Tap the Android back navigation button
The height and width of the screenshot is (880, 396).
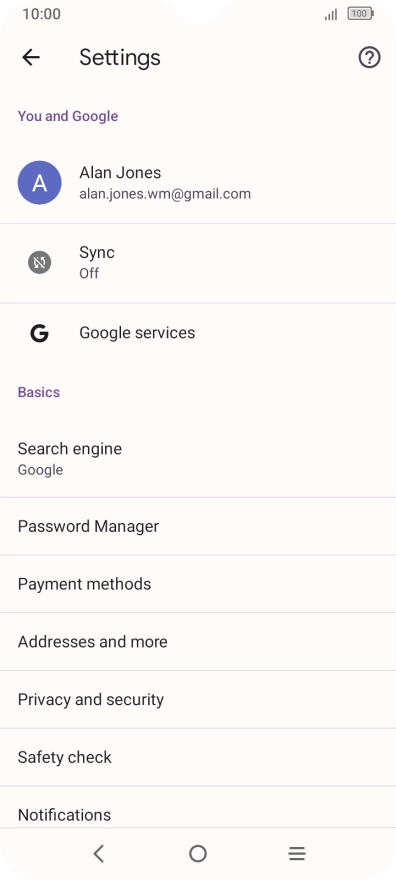[99, 854]
